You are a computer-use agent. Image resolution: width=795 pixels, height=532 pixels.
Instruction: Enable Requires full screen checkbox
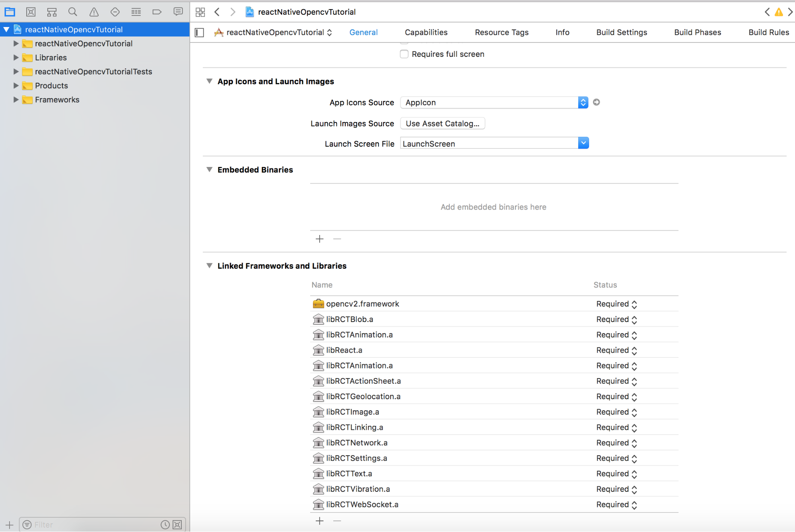point(404,54)
